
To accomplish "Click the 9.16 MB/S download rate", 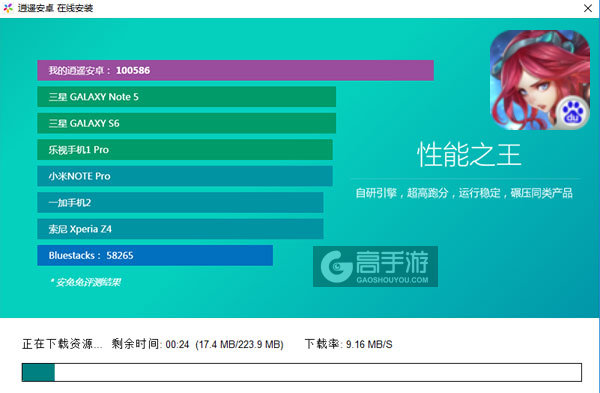I will tap(369, 344).
